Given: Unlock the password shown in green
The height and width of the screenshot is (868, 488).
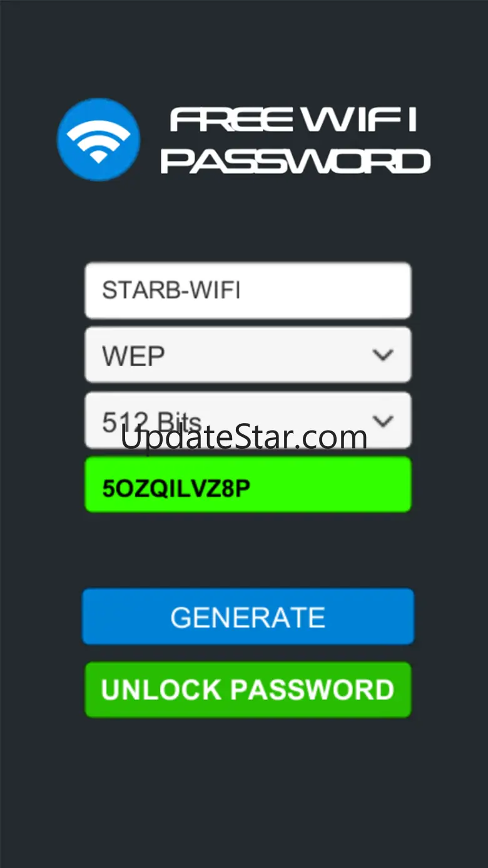Looking at the screenshot, I should click(x=248, y=690).
